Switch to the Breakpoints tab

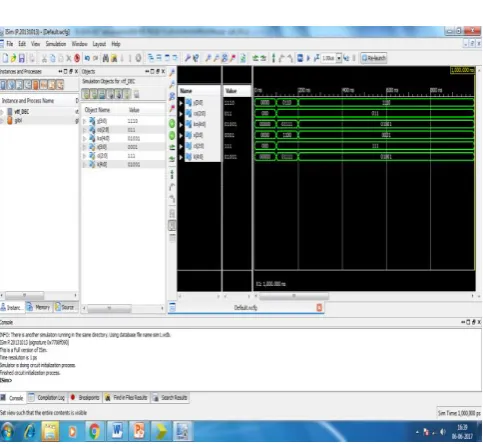click(x=85, y=397)
